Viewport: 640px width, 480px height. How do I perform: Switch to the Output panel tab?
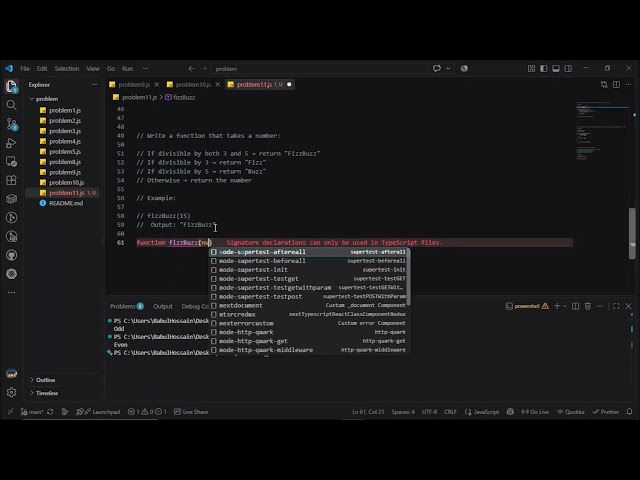(162, 306)
